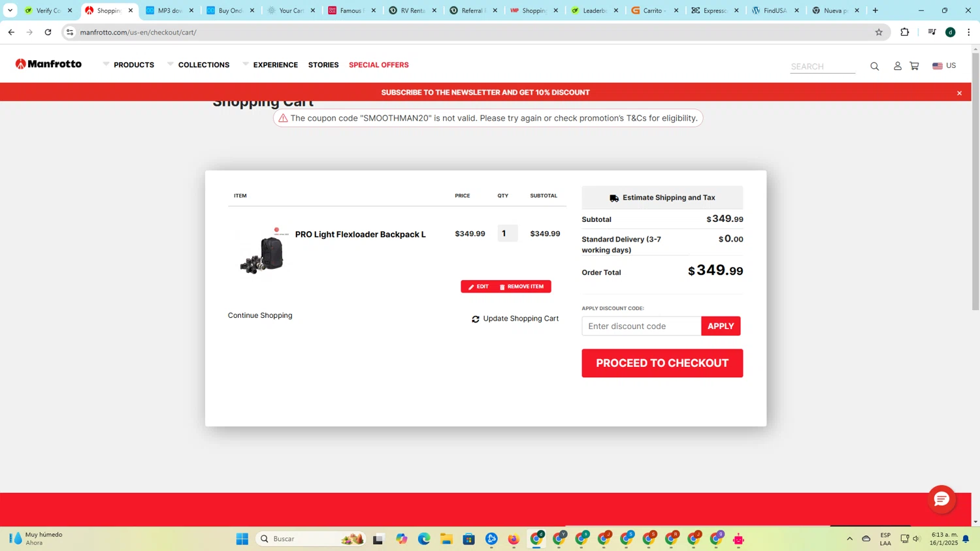
Task: Click the taskbar Buscar search box
Action: click(x=310, y=539)
